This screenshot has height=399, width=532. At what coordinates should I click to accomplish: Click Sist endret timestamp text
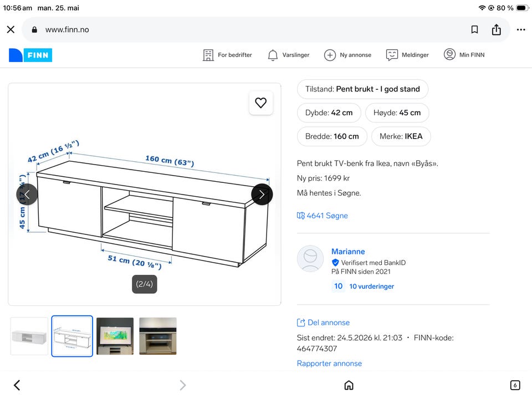(x=350, y=338)
